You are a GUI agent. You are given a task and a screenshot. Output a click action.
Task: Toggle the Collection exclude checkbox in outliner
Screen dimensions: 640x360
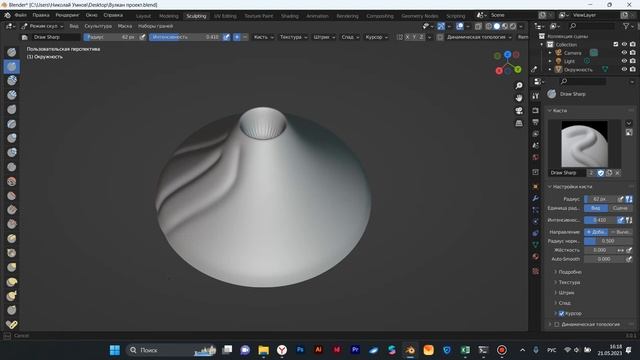pyautogui.click(x=616, y=44)
